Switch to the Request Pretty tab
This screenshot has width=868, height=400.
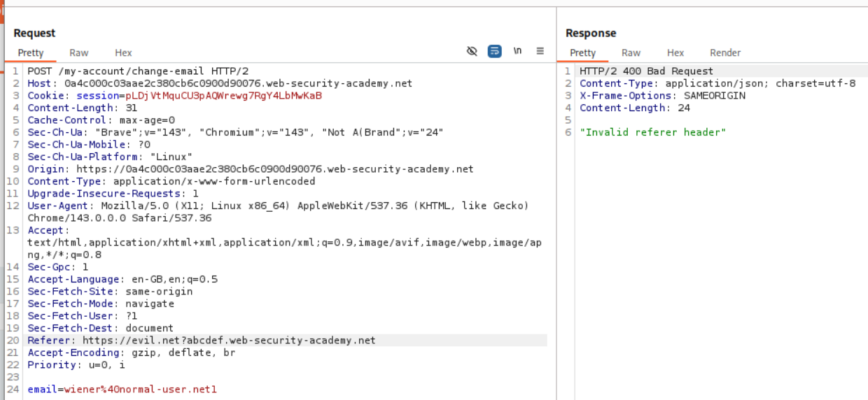[31, 52]
